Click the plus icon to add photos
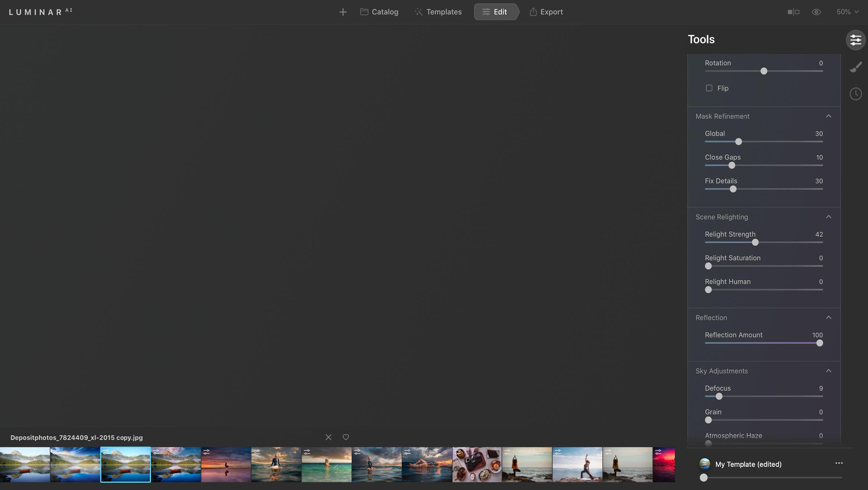The height and width of the screenshot is (490, 868). pyautogui.click(x=342, y=12)
